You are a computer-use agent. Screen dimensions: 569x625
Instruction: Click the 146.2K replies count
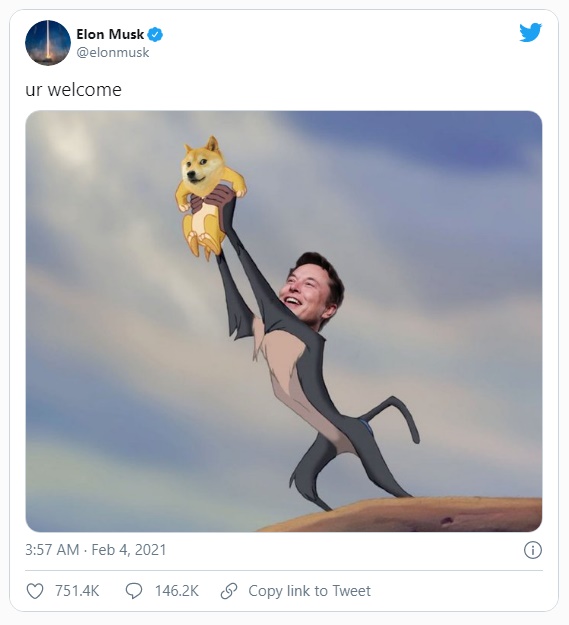[x=177, y=591]
